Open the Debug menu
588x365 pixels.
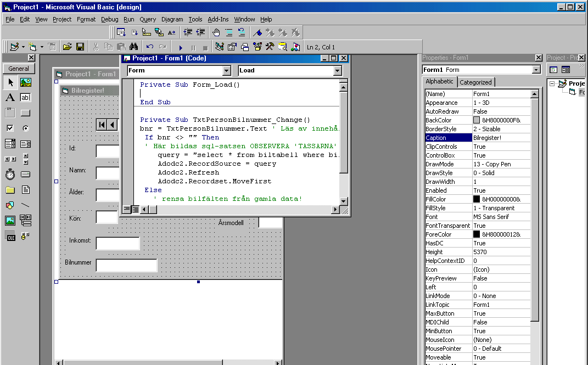[x=109, y=19]
